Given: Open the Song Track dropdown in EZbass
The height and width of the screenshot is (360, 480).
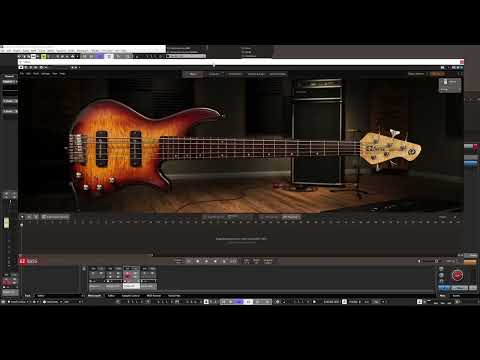Looking at the screenshot, I should (x=55, y=217).
